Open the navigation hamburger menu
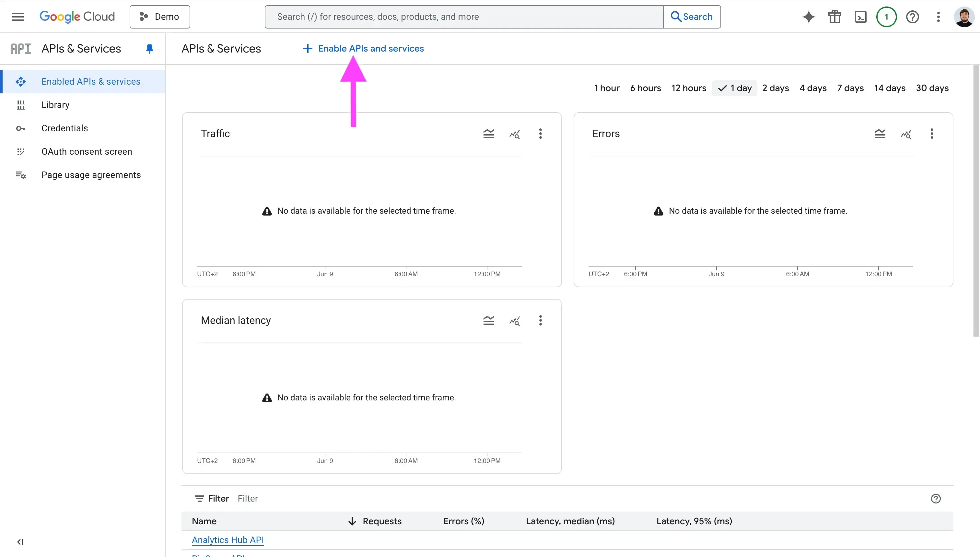980x557 pixels. 17,17
